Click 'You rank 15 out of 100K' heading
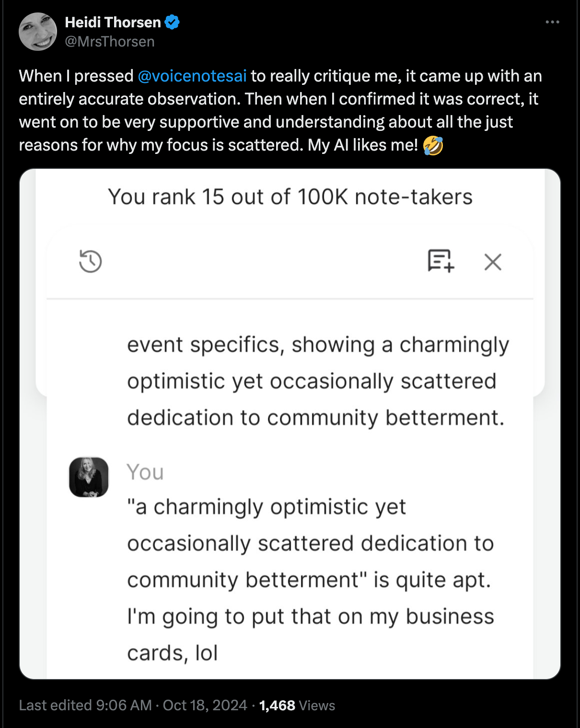580x728 pixels. pos(290,197)
